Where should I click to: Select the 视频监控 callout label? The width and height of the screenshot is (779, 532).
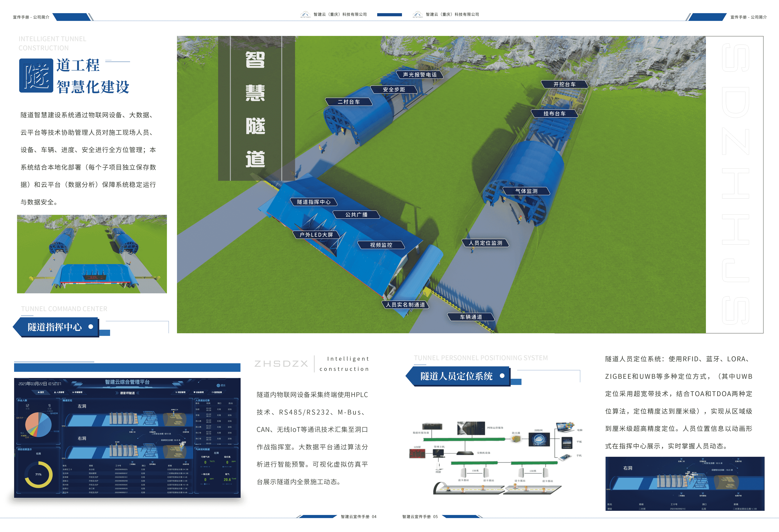coord(381,245)
